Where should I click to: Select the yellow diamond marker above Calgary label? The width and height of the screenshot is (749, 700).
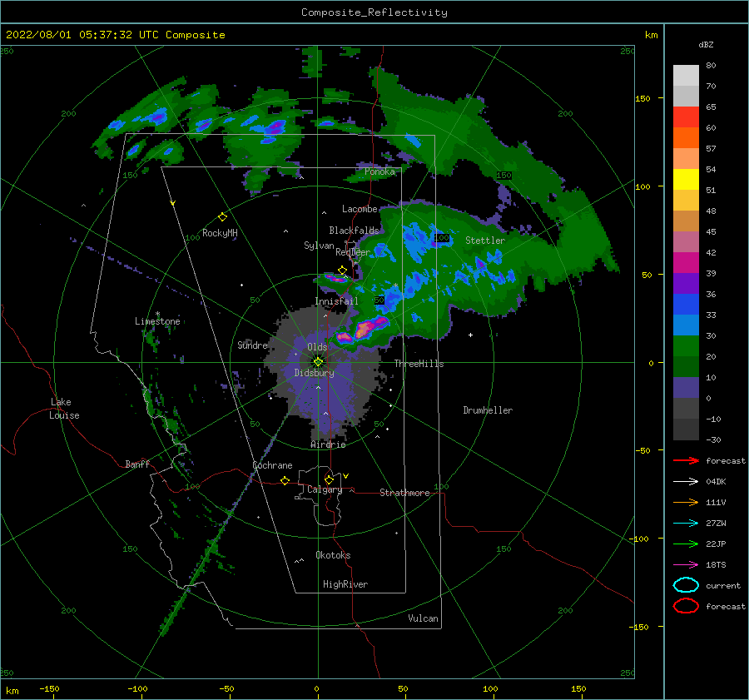pyautogui.click(x=329, y=479)
